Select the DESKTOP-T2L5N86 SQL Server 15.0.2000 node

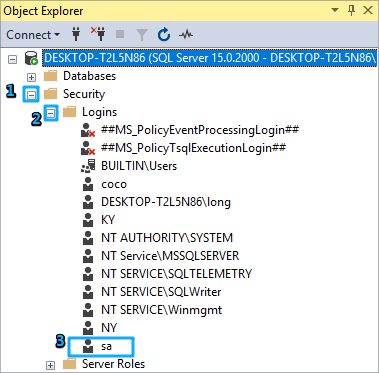(210, 58)
